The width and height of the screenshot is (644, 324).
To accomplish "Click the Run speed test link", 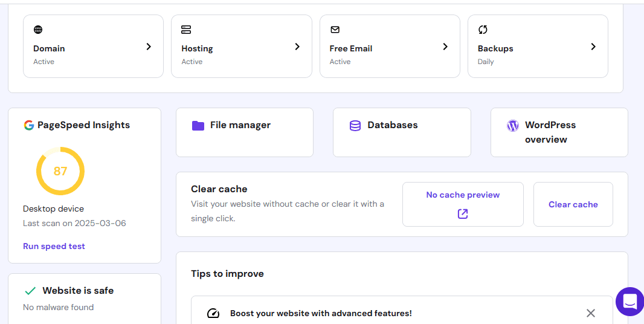I will tap(54, 246).
